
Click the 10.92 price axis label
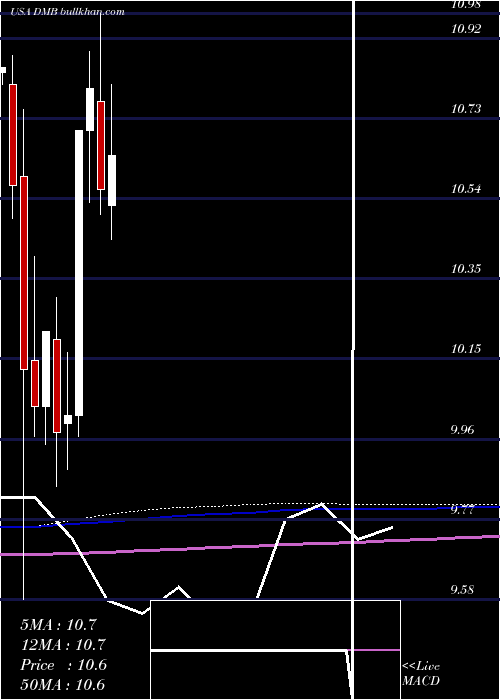point(466,29)
